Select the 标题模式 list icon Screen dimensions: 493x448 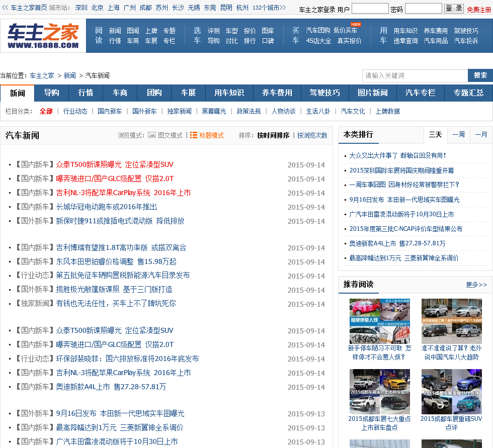coord(194,135)
